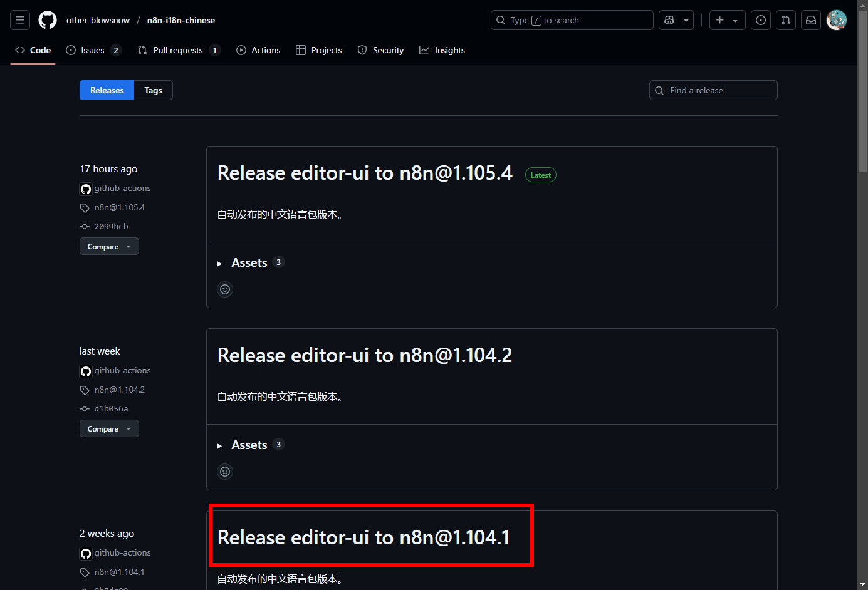This screenshot has width=868, height=590.
Task: Click the 'last week' timestamp
Action: [x=100, y=351]
